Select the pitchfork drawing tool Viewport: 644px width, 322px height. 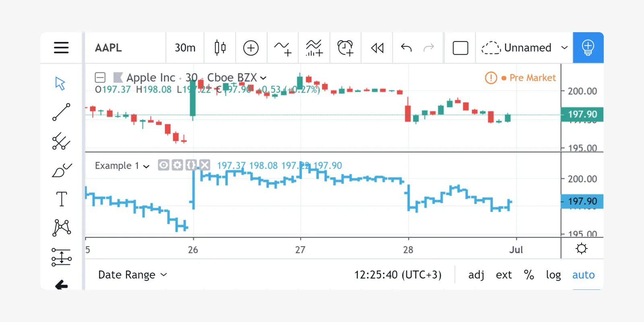(61, 141)
